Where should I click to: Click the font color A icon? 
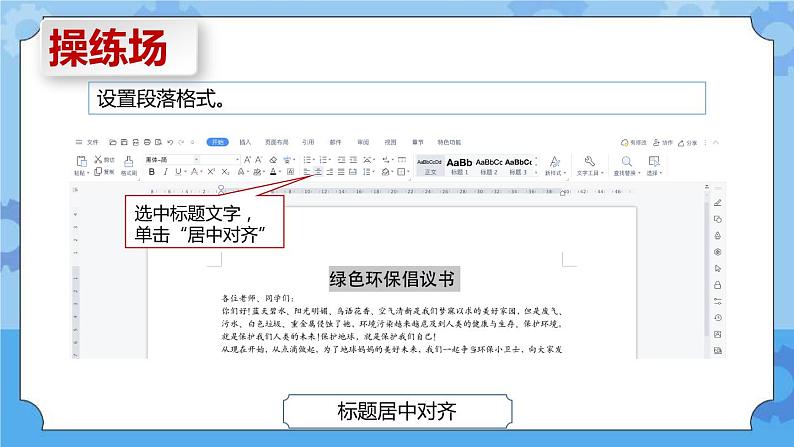point(273,172)
